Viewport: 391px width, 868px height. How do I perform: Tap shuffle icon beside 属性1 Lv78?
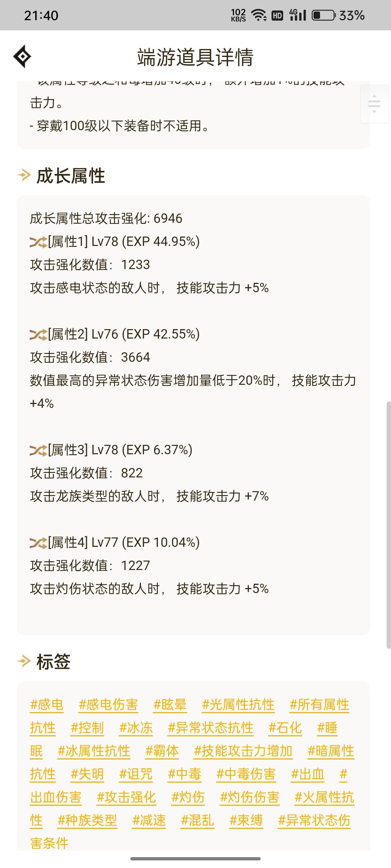(x=38, y=242)
